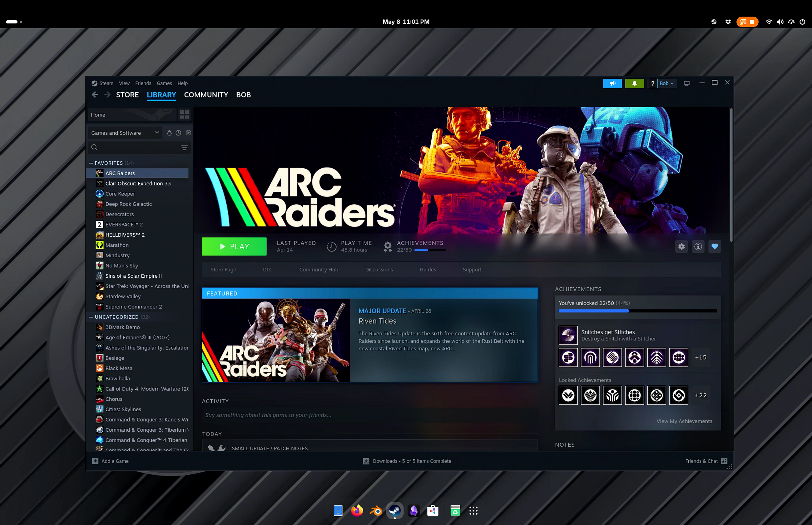Open the system volume indicator
Viewport: 812px width, 525px height.
tap(780, 22)
